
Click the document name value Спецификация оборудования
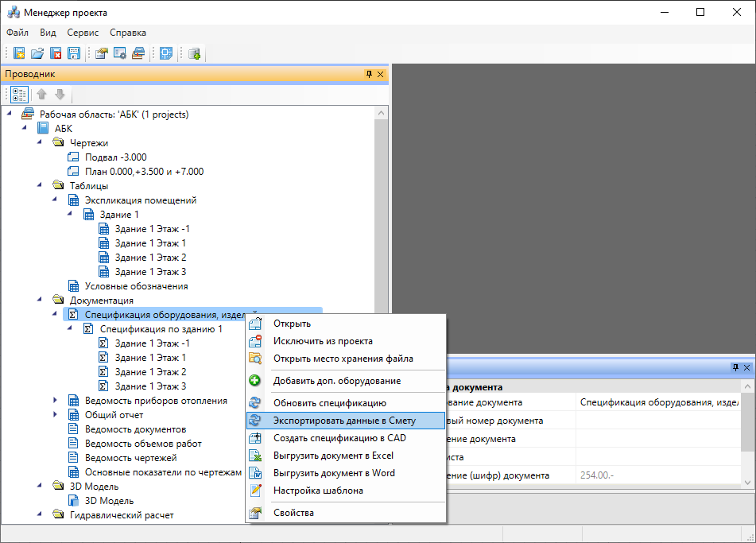658,402
